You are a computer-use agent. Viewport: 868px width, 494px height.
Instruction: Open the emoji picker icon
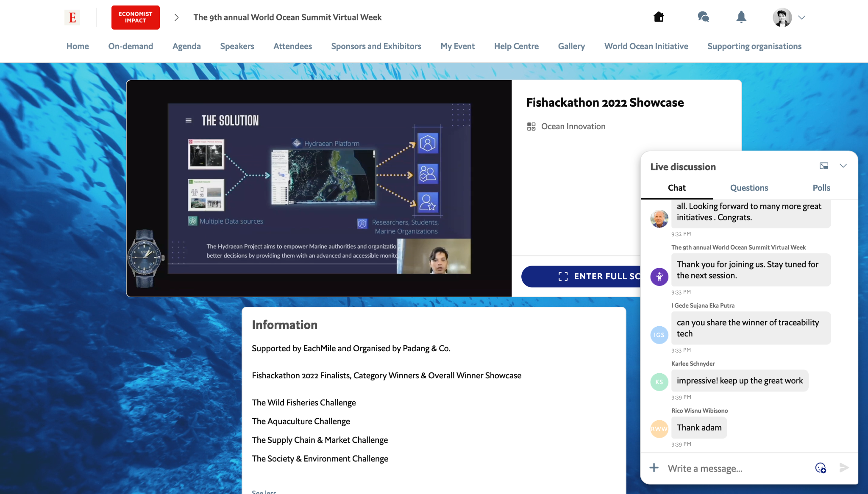point(821,468)
